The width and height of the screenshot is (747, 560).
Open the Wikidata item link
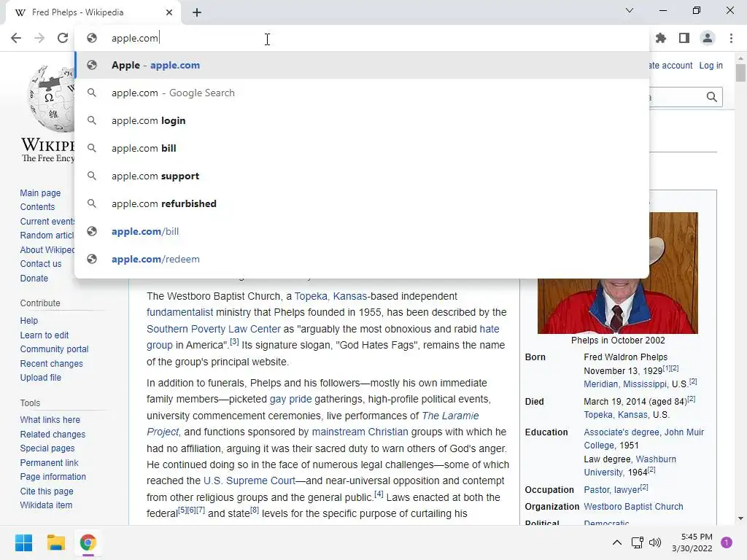coord(46,505)
